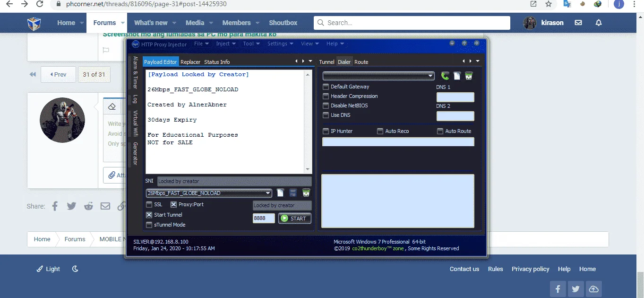Open the inbox envelope icon in forum header
644x298 pixels.
pos(578,23)
